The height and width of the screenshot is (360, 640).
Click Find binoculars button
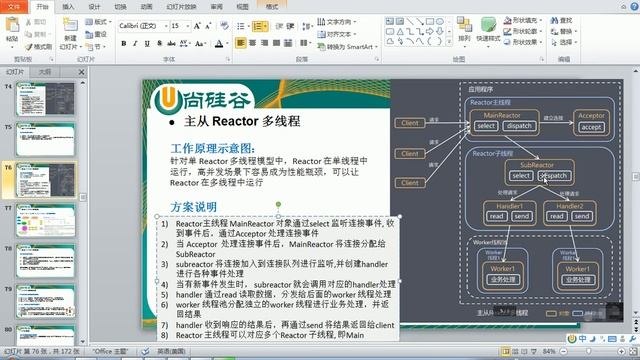click(x=562, y=20)
